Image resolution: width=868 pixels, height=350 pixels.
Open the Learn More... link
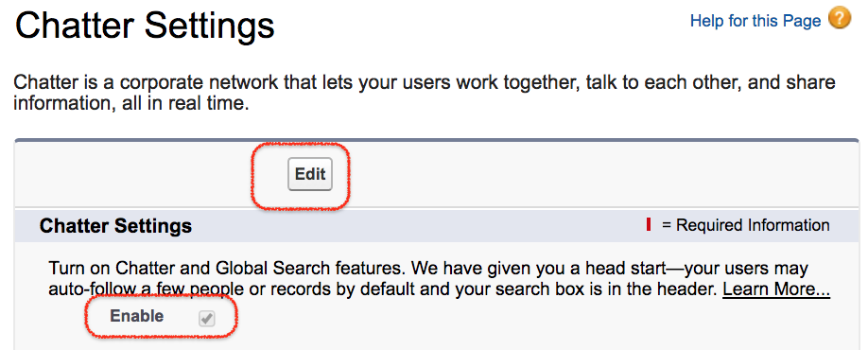pos(776,289)
